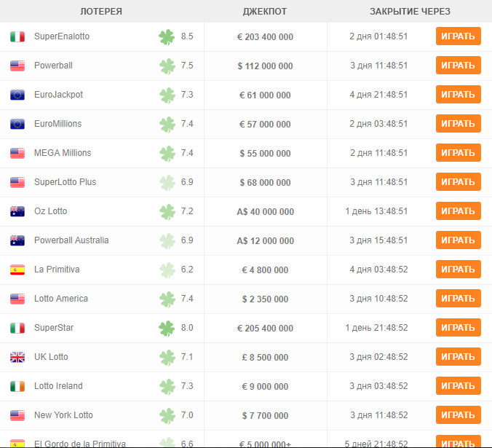Click the EU flag beside EuroJackpot
The width and height of the screenshot is (492, 448).
17,95
